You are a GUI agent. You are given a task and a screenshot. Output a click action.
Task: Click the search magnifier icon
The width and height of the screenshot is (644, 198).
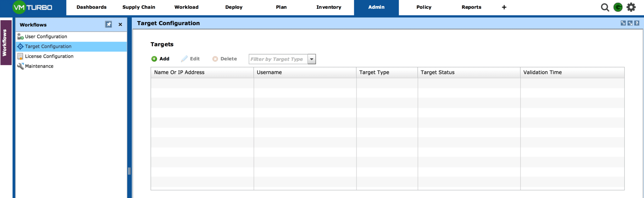pyautogui.click(x=605, y=7)
